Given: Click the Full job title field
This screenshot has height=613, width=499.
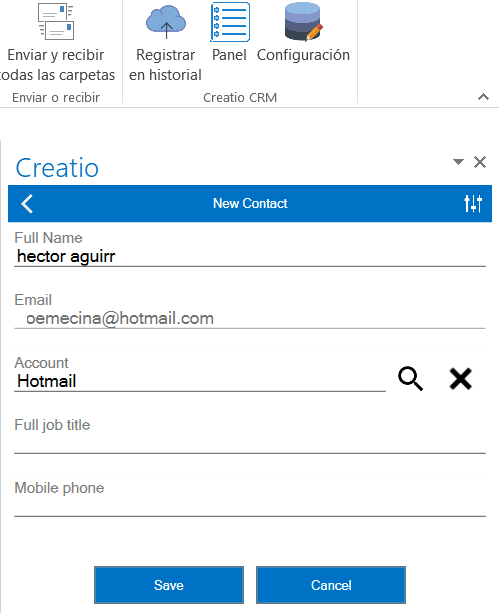Looking at the screenshot, I should pos(250,444).
